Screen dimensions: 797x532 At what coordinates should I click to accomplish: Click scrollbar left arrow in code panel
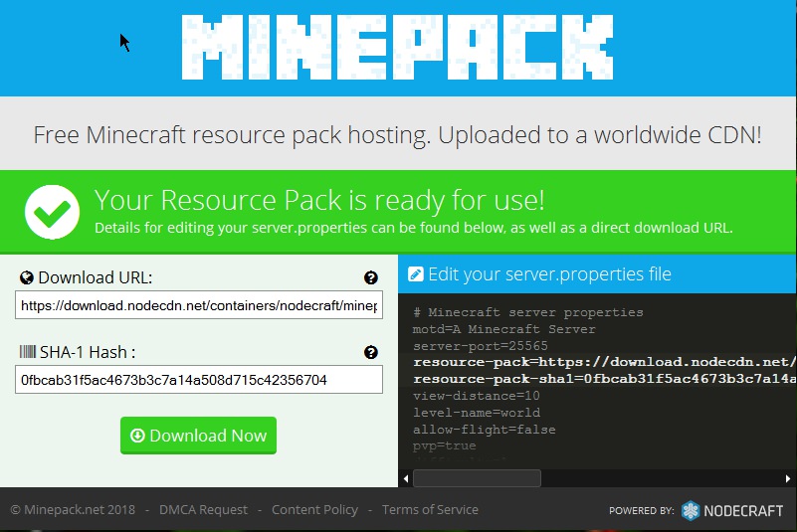click(x=406, y=478)
